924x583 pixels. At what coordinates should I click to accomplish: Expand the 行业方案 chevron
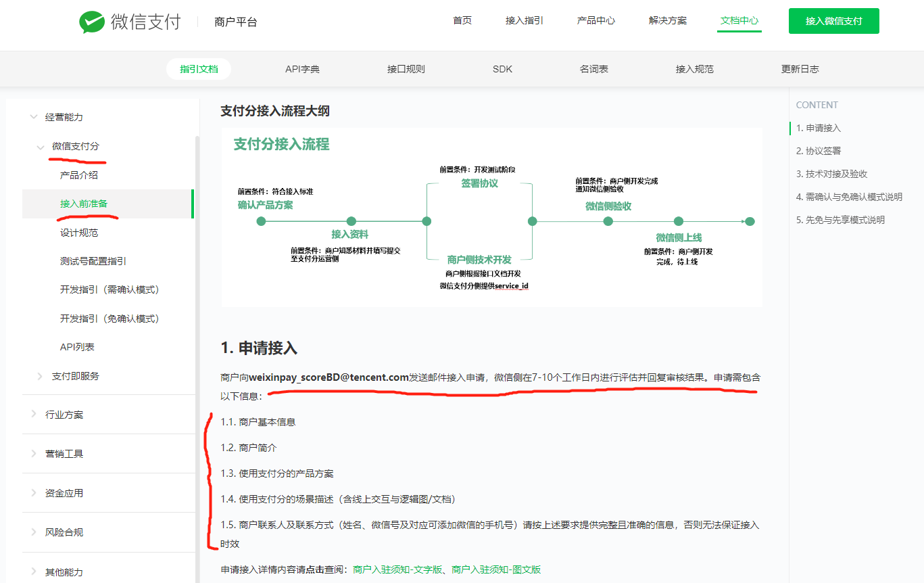point(34,414)
